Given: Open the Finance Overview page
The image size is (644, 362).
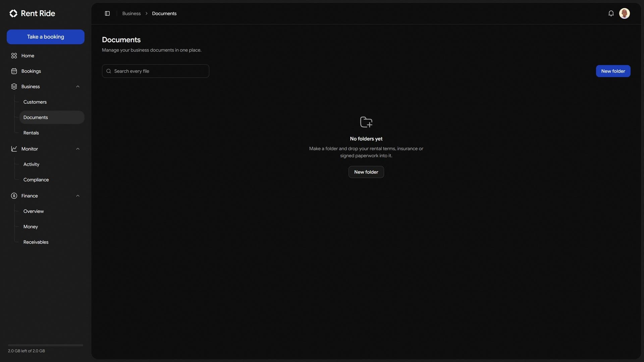Looking at the screenshot, I should [52, 211].
